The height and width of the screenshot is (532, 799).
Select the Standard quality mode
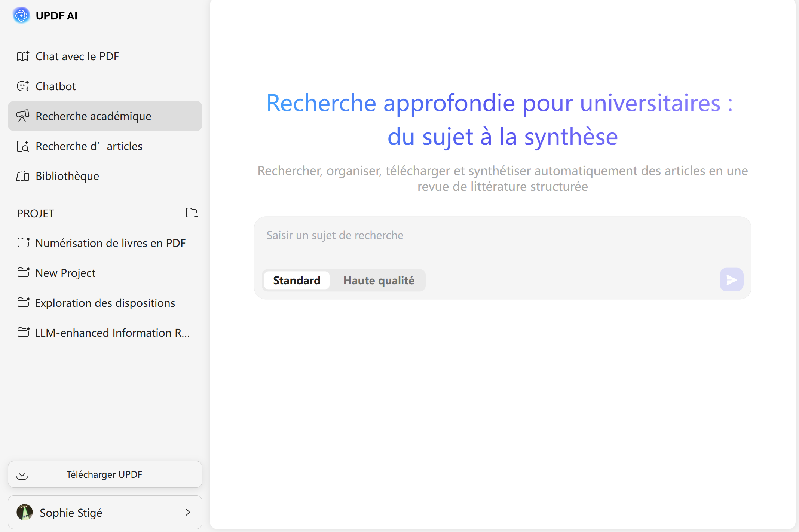click(x=296, y=280)
